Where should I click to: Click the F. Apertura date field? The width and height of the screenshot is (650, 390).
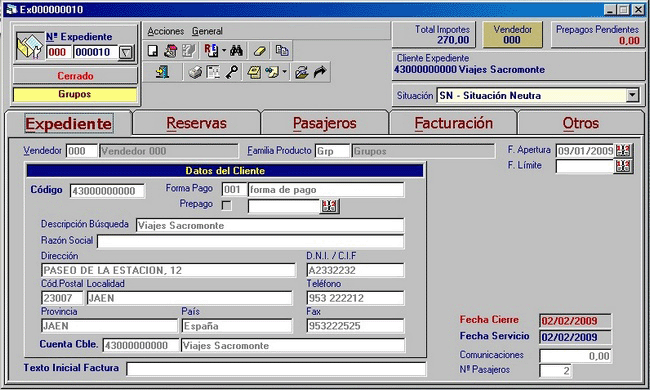[x=585, y=150]
